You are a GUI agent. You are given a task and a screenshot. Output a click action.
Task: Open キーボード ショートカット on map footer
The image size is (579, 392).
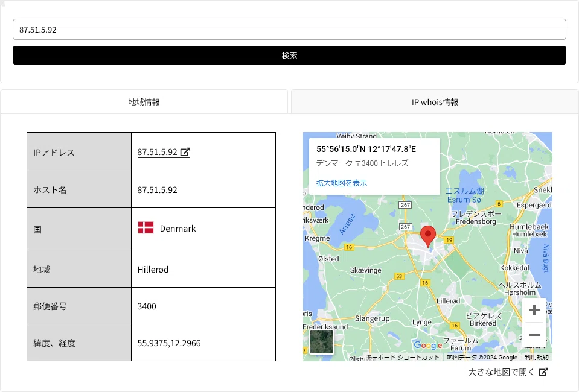coord(403,358)
